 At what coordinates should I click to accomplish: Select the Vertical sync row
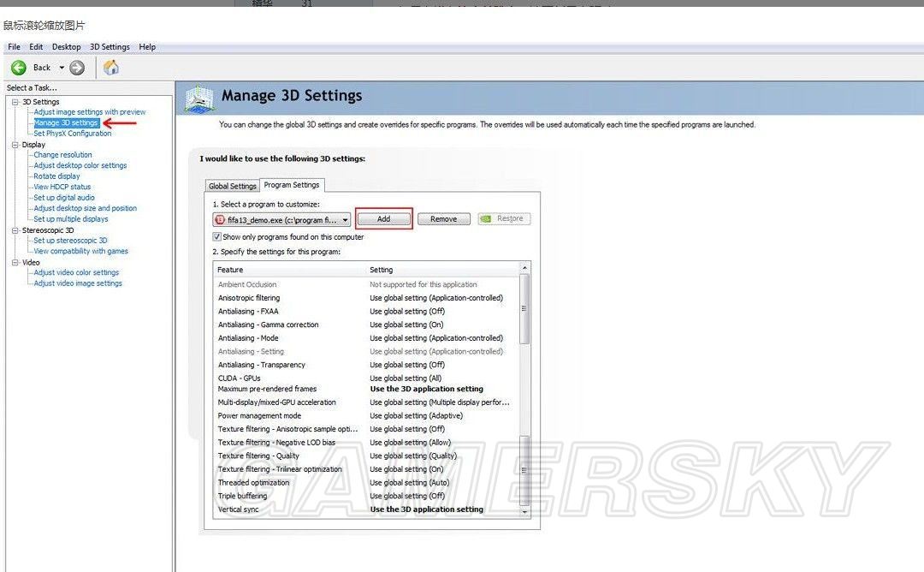(x=366, y=509)
